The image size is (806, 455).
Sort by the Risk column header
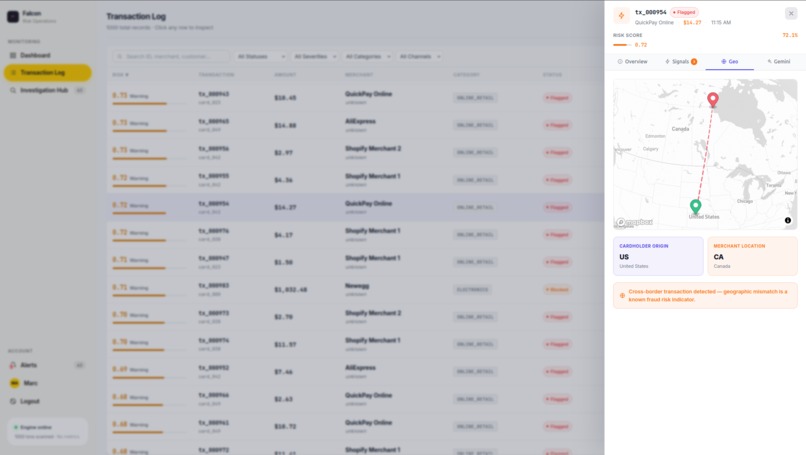[120, 75]
